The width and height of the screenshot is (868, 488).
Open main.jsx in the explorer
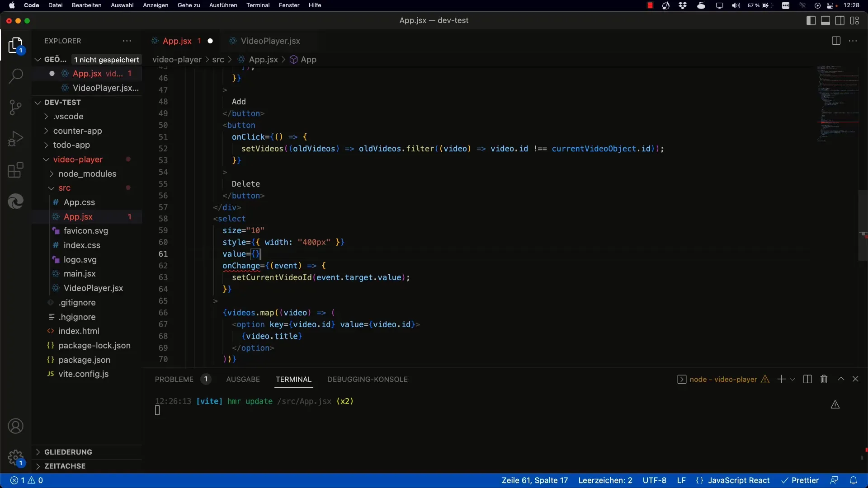pyautogui.click(x=80, y=274)
